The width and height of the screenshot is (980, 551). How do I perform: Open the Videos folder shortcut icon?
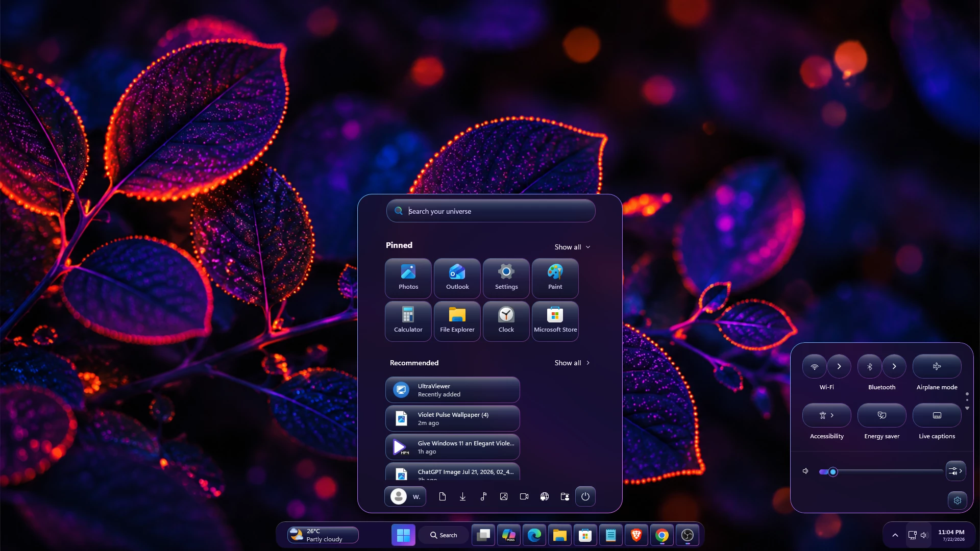point(524,496)
